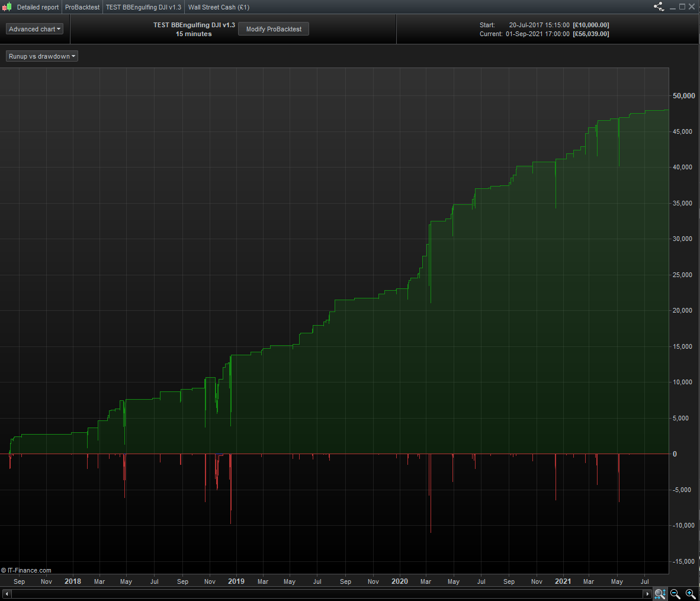Zoom in on the chart with magnifier plus

(x=691, y=593)
